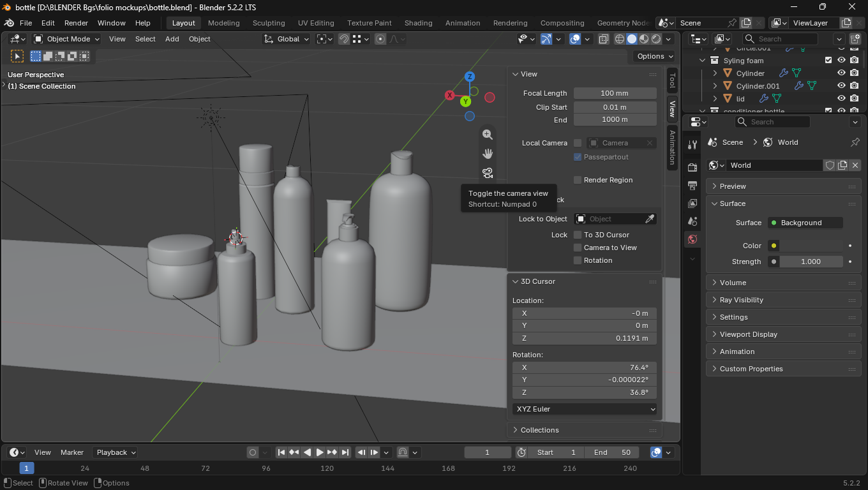Click the zoom magnifier viewport icon
The height and width of the screenshot is (490, 868).
pyautogui.click(x=488, y=135)
